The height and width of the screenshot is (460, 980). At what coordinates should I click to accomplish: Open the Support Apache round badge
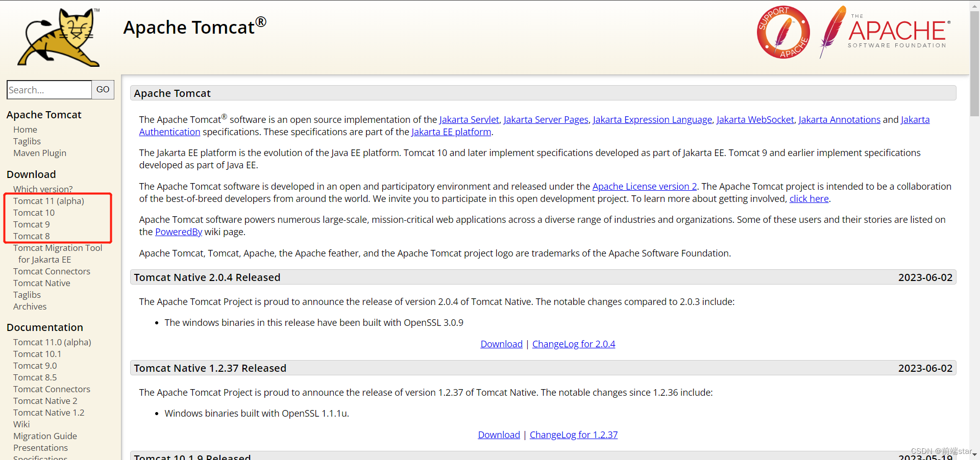coord(783,32)
